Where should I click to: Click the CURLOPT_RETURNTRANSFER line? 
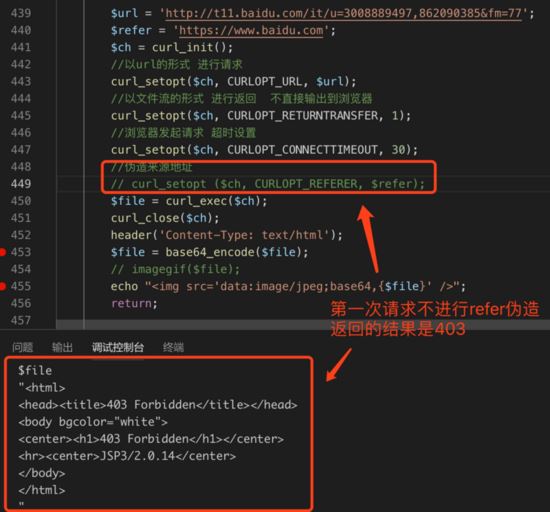pos(261,116)
